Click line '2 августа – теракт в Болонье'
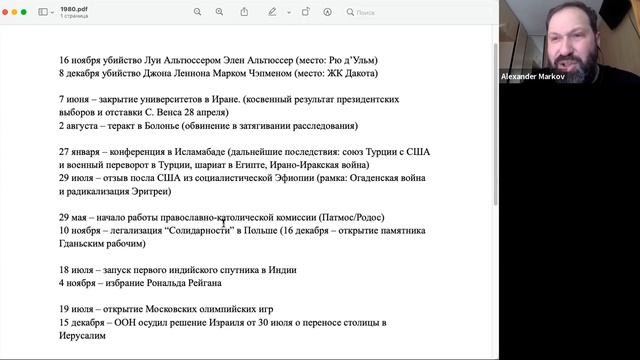 (209, 126)
